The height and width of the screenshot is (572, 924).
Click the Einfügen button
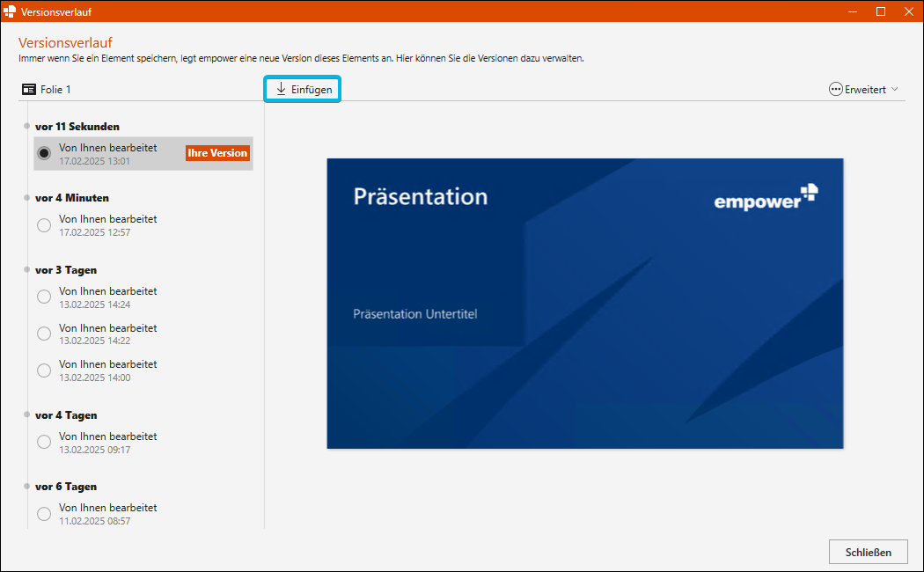(x=303, y=90)
